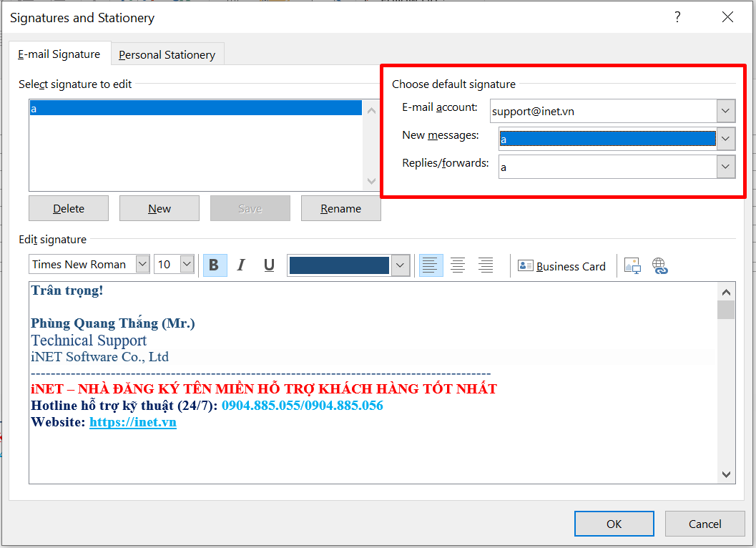Expand the E-mail account dropdown
This screenshot has width=756, height=548.
pos(725,111)
